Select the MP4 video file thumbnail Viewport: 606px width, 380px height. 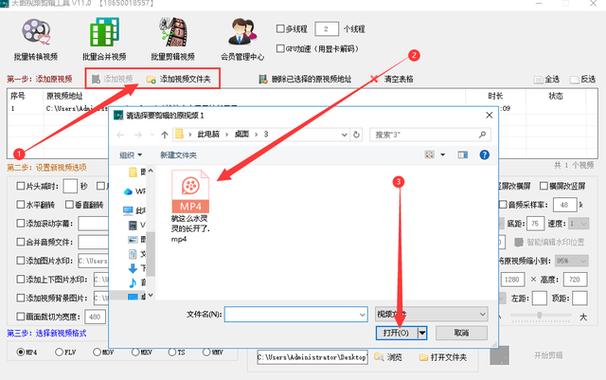click(190, 191)
